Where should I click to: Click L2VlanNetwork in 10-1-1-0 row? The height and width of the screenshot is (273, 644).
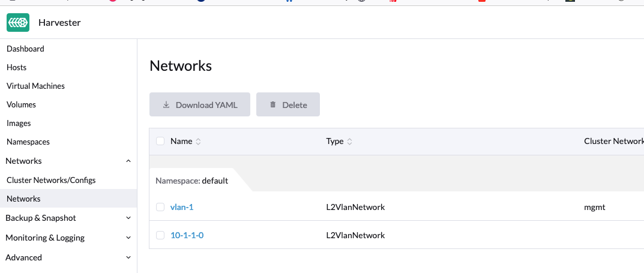355,235
